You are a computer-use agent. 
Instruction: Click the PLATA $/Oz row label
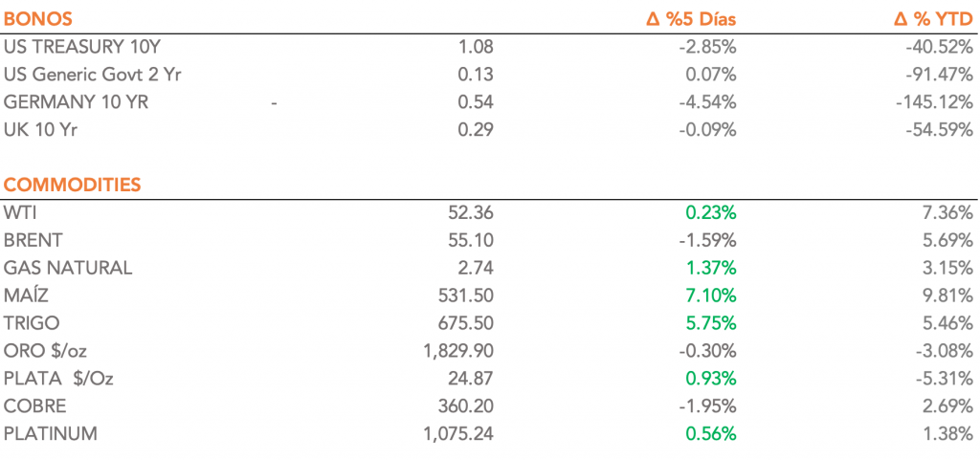pos(58,379)
